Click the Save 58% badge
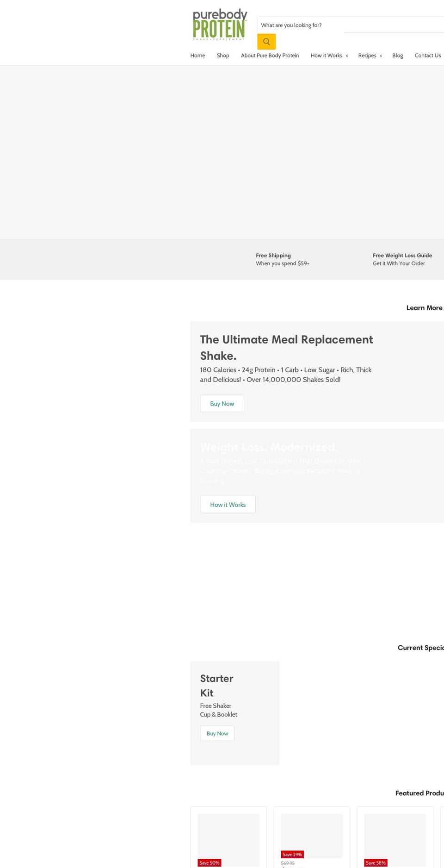The image size is (444, 868). tap(376, 863)
